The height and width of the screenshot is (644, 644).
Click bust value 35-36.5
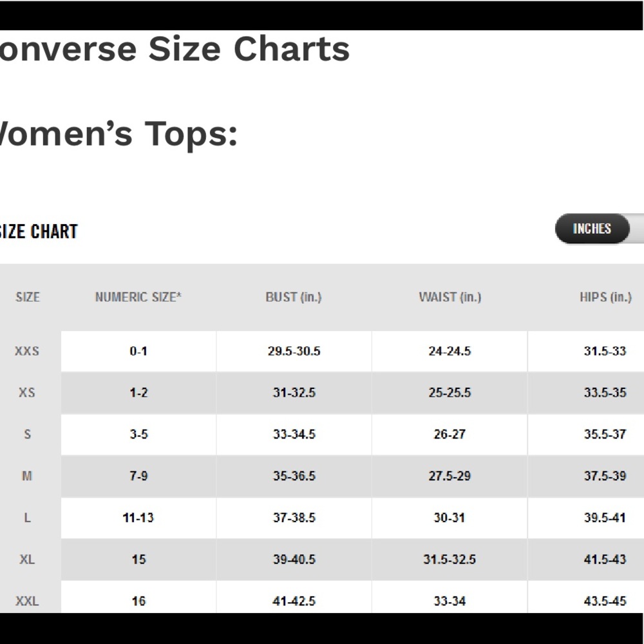point(294,476)
